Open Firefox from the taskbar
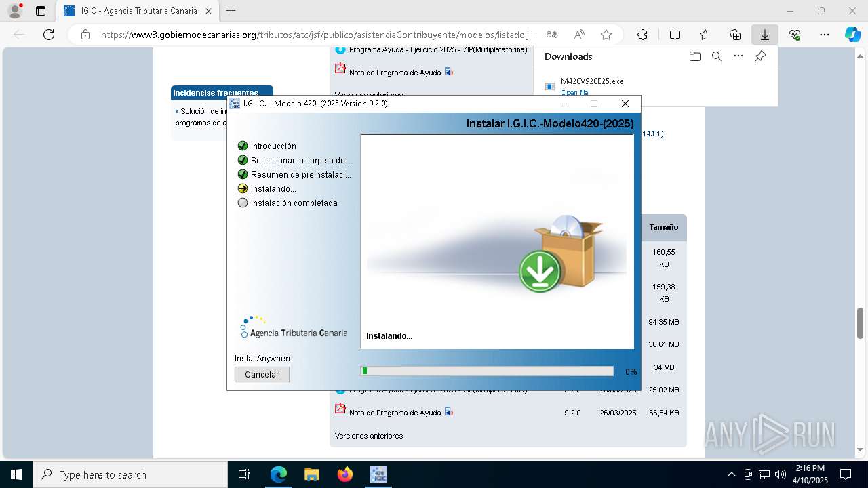 [345, 474]
